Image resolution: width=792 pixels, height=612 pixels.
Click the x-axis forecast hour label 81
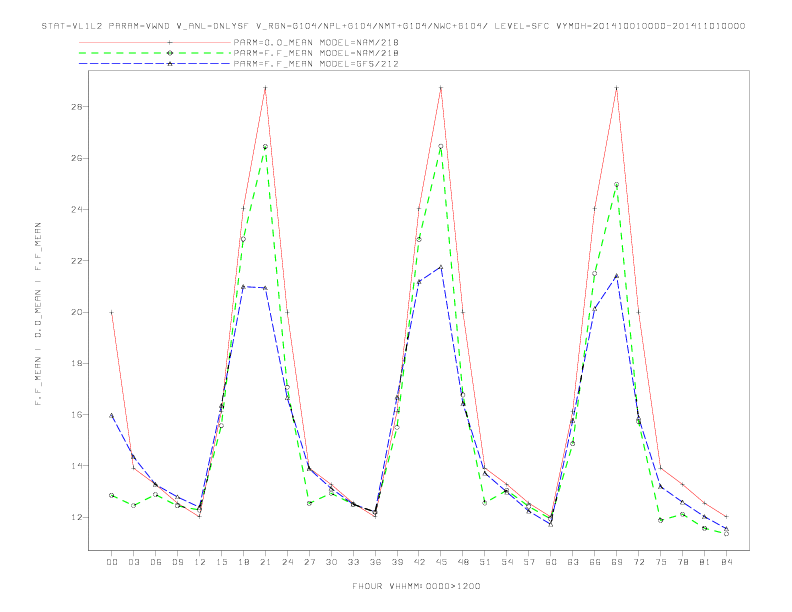[x=705, y=562]
